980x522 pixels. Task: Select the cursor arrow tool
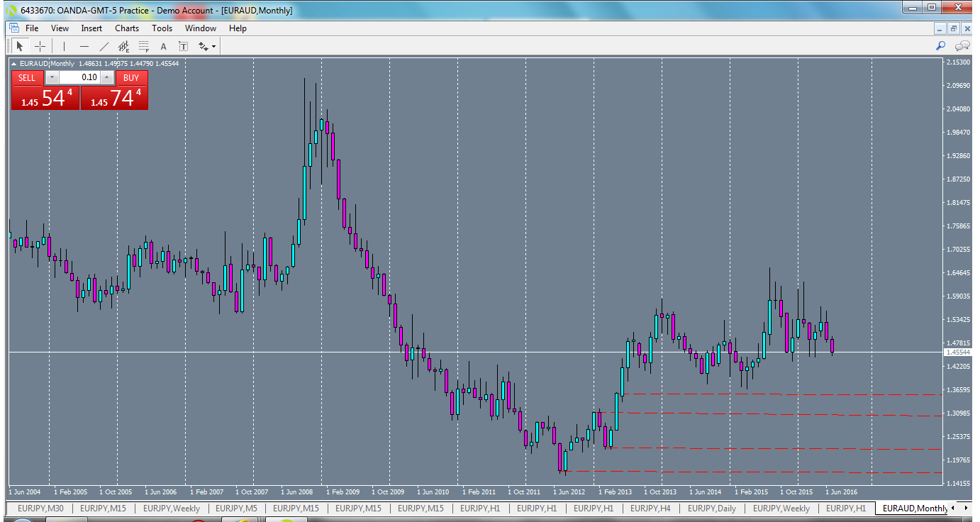coord(20,45)
